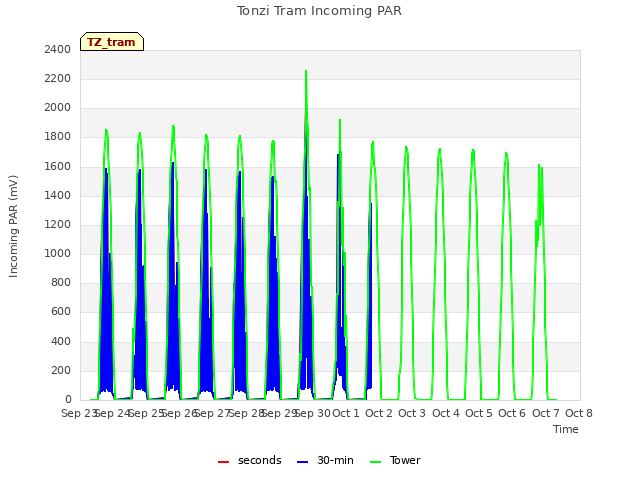Click the Oct 4 green Tower curve peak
The image size is (640, 480).
click(440, 150)
